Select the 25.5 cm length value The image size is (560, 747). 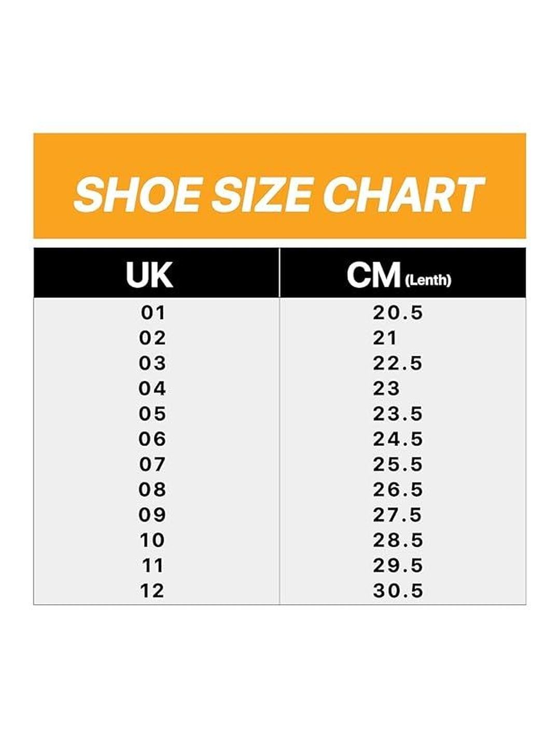(x=398, y=464)
